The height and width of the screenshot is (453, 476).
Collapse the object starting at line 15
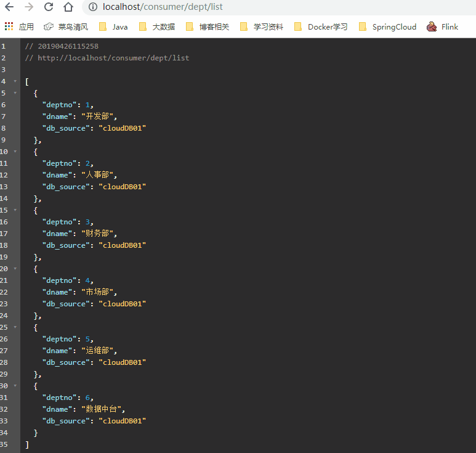(15, 210)
